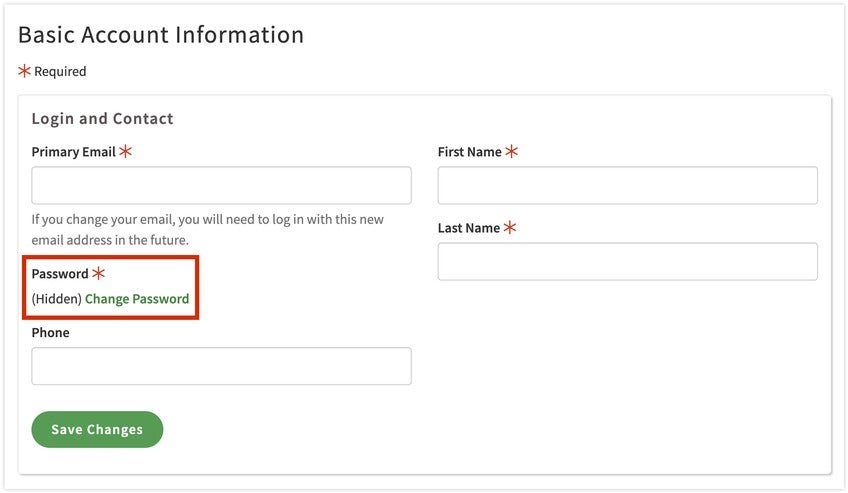Click the First Name text box
Viewport: 848px width, 493px height.
point(627,186)
